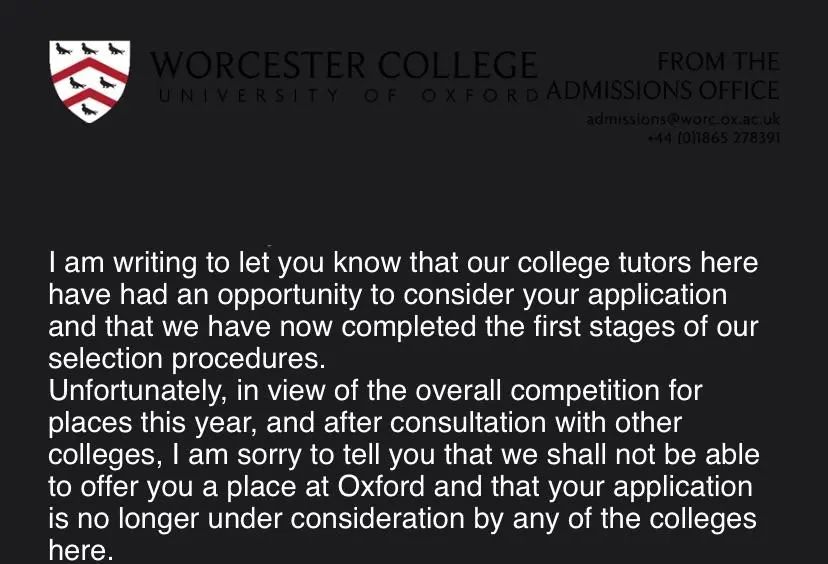Click the line starting 'I am writing to let'
The width and height of the screenshot is (828, 564).
click(403, 263)
